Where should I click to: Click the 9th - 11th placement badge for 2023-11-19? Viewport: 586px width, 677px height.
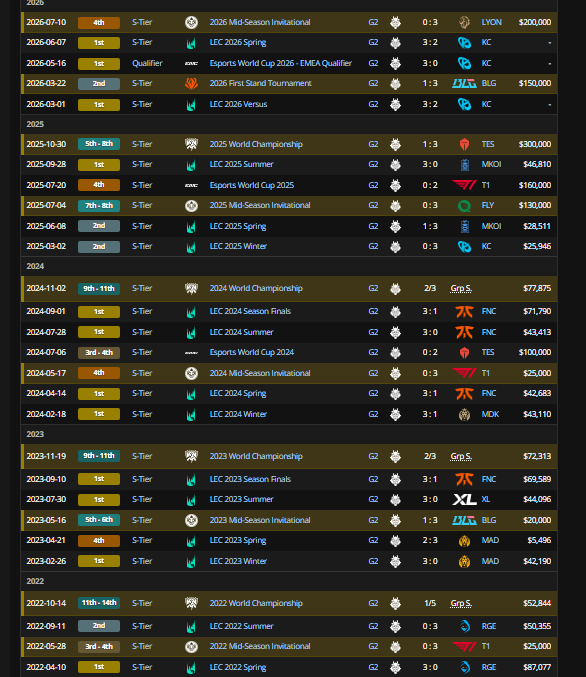(x=99, y=456)
